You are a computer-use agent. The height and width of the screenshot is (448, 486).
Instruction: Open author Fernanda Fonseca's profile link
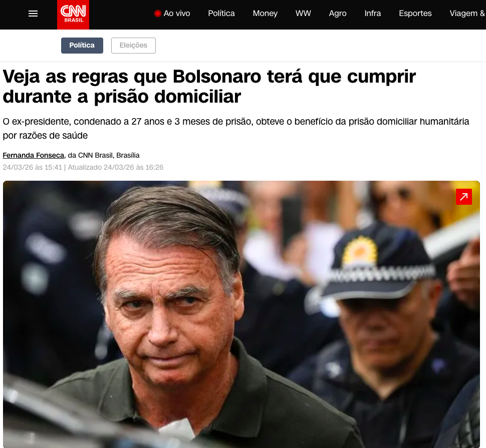coord(34,155)
